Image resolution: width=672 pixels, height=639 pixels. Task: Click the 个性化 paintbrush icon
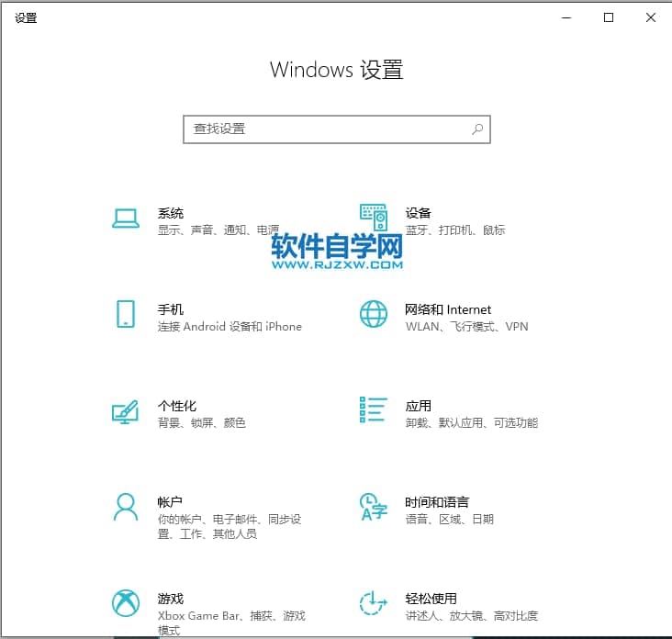pyautogui.click(x=125, y=411)
